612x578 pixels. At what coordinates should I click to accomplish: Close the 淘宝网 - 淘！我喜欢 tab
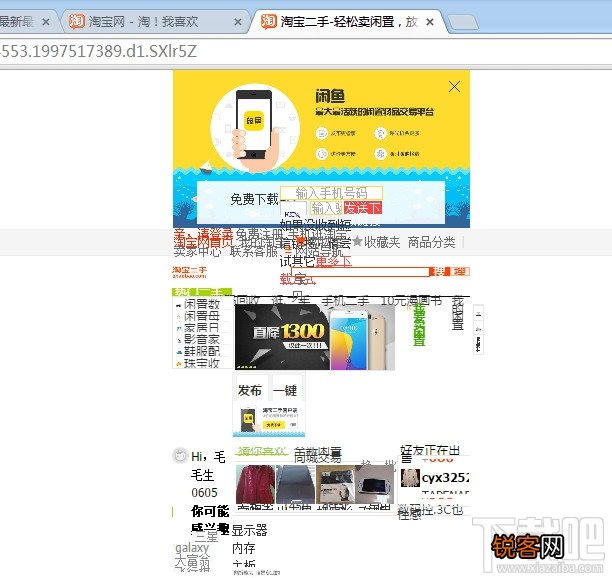[x=238, y=22]
